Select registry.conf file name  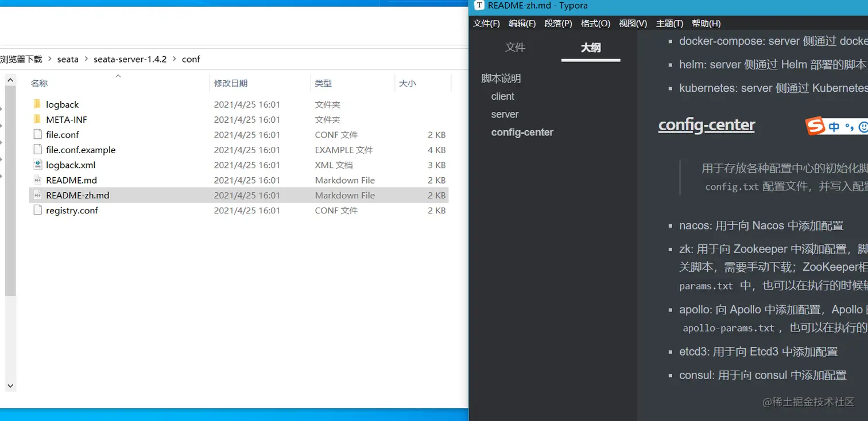point(72,210)
